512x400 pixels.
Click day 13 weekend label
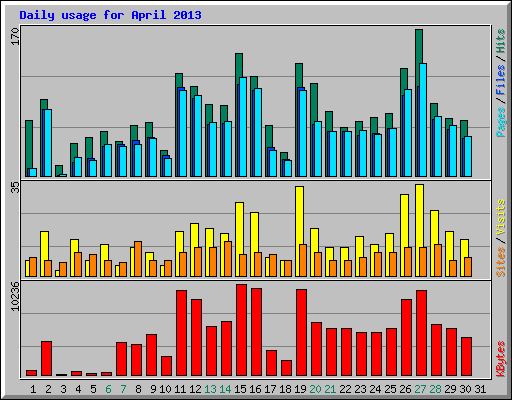[x=210, y=389]
